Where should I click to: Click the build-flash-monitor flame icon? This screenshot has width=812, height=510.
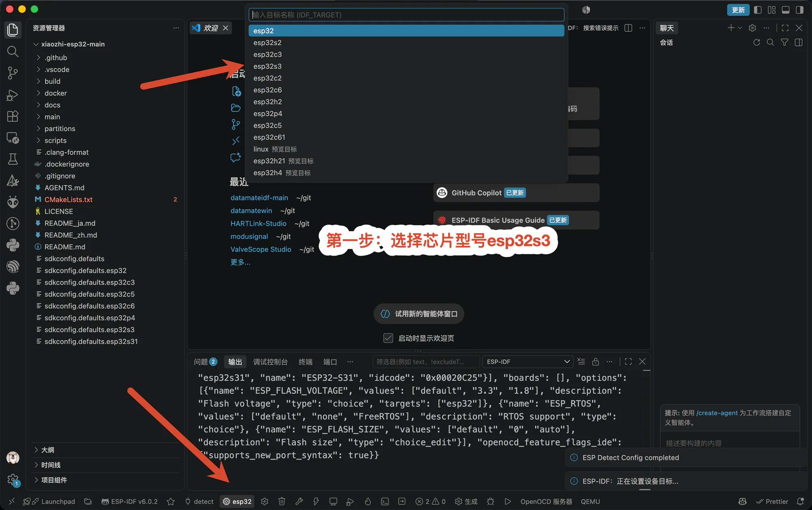tap(368, 501)
